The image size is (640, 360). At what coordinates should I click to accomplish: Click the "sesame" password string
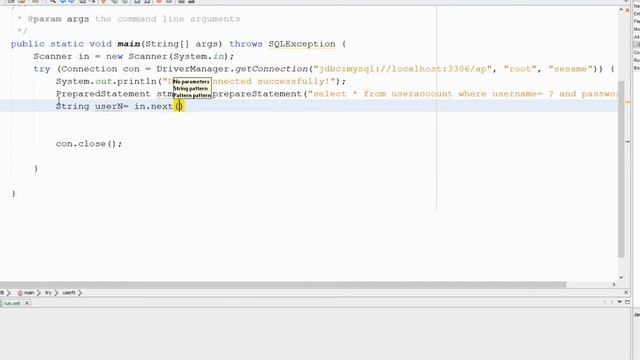click(x=570, y=69)
